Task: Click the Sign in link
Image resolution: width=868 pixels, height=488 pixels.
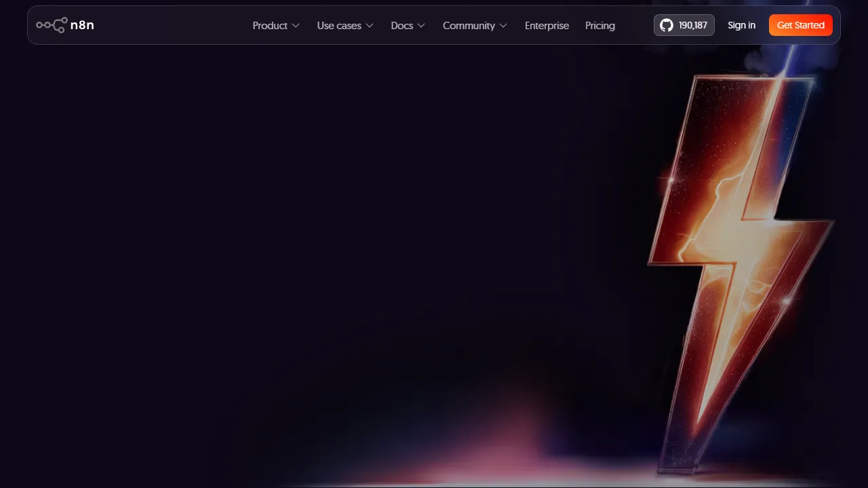Action: 741,25
